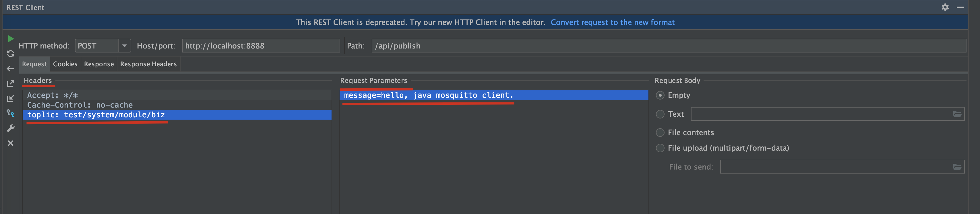Click the export request icon
Image resolution: width=980 pixels, height=214 pixels.
point(11,83)
